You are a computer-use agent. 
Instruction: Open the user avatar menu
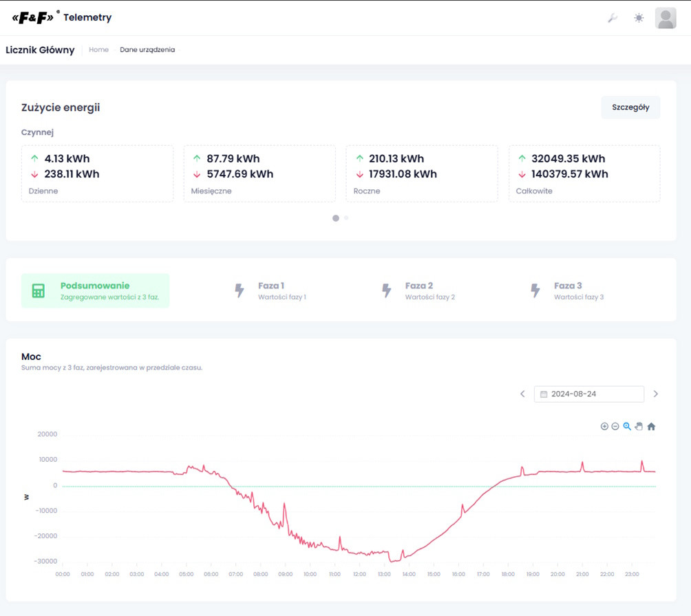click(x=666, y=18)
